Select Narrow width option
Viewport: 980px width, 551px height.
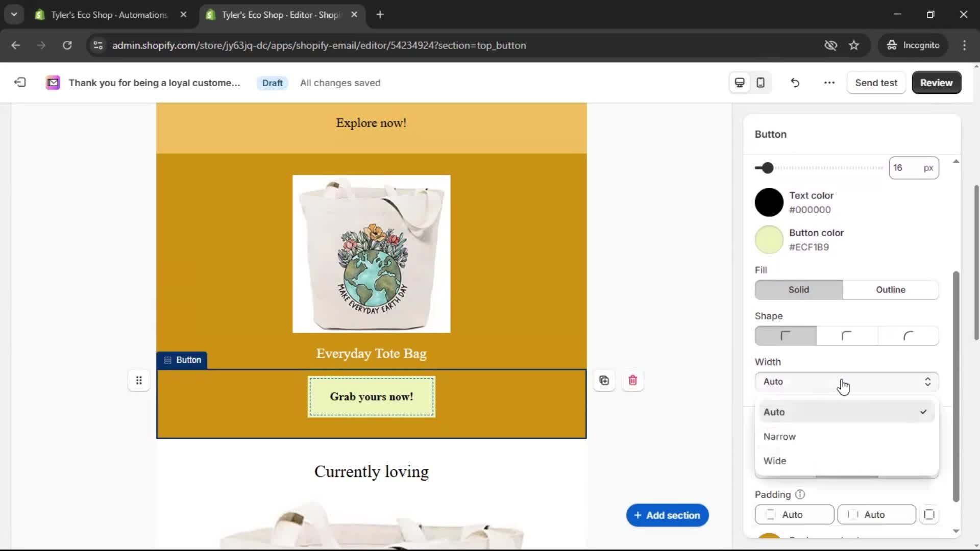779,436
